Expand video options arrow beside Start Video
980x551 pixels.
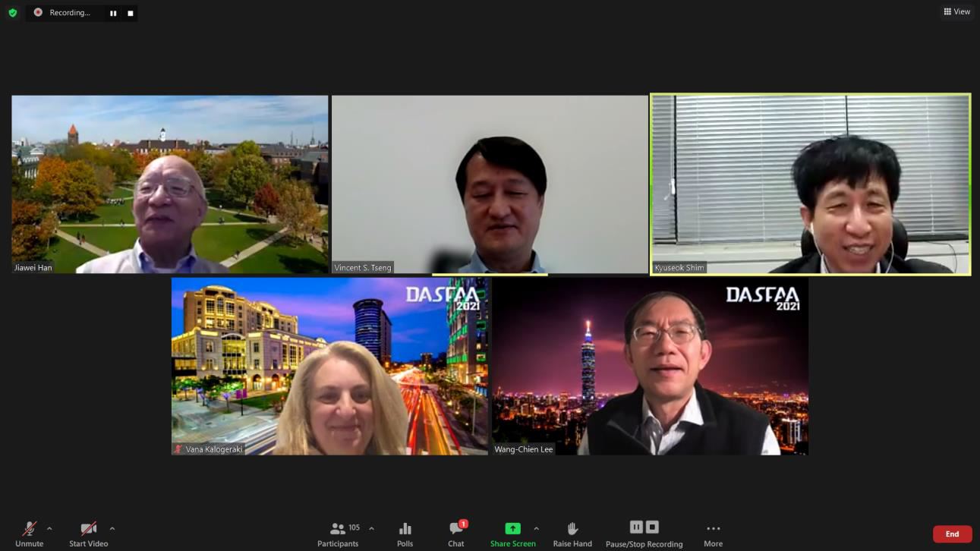click(112, 528)
